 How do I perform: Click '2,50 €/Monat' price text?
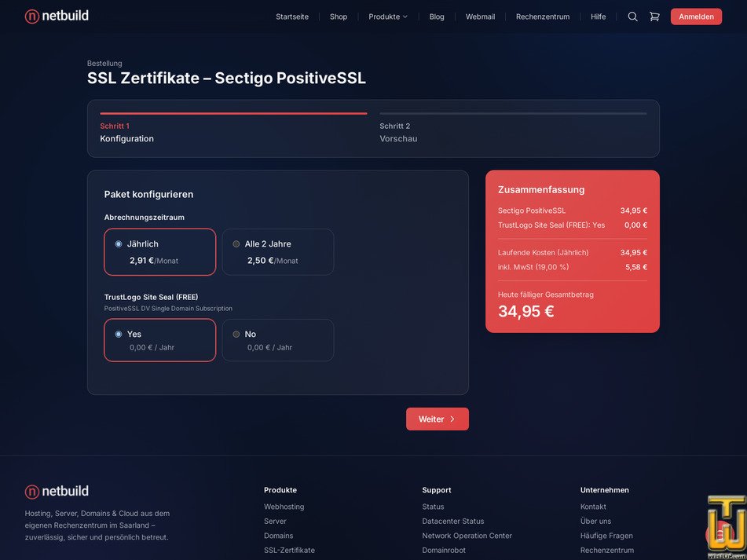pyautogui.click(x=273, y=261)
